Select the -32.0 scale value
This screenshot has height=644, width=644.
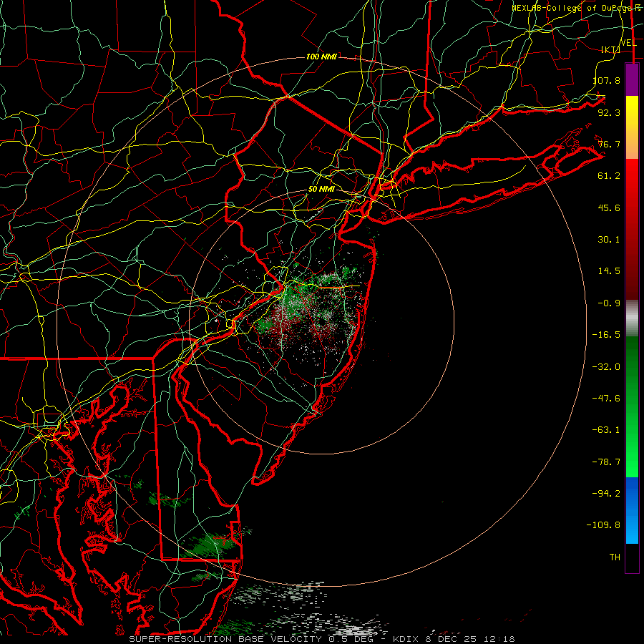(x=607, y=367)
